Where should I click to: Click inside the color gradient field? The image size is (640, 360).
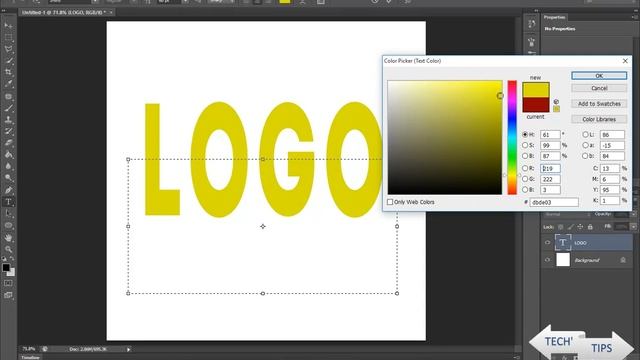(445, 137)
